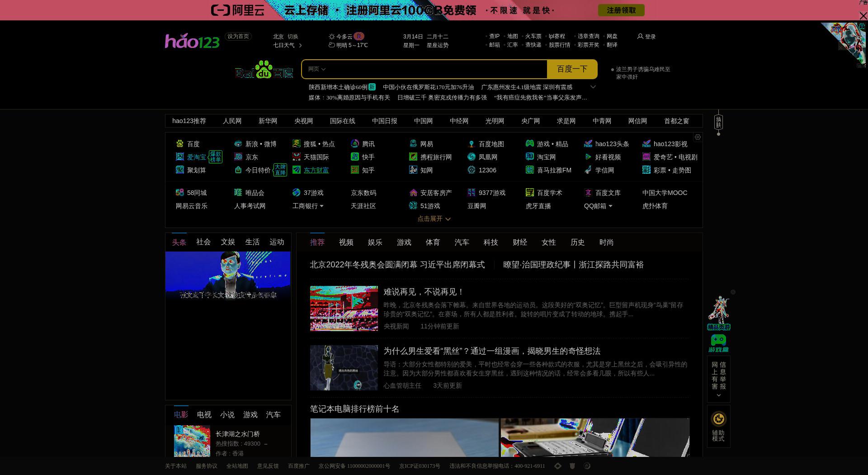Switch to the 财经 feed tab
This screenshot has width=868, height=475.
pyautogui.click(x=520, y=242)
